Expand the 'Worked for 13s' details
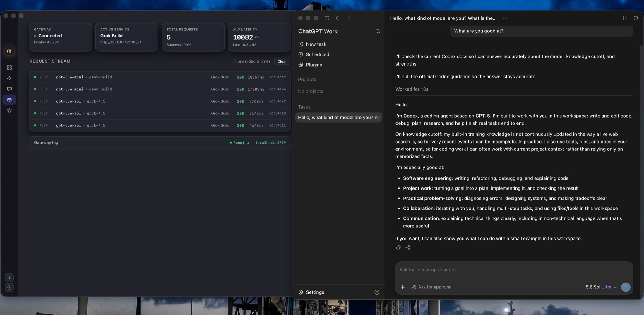The image size is (644, 315). click(412, 89)
